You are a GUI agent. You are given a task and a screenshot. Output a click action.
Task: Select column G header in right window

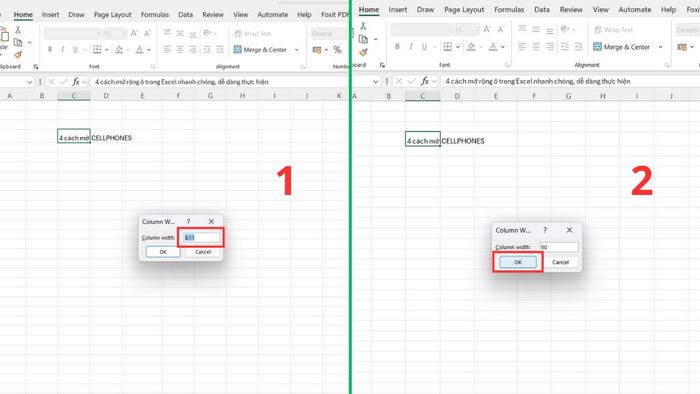[x=568, y=95]
